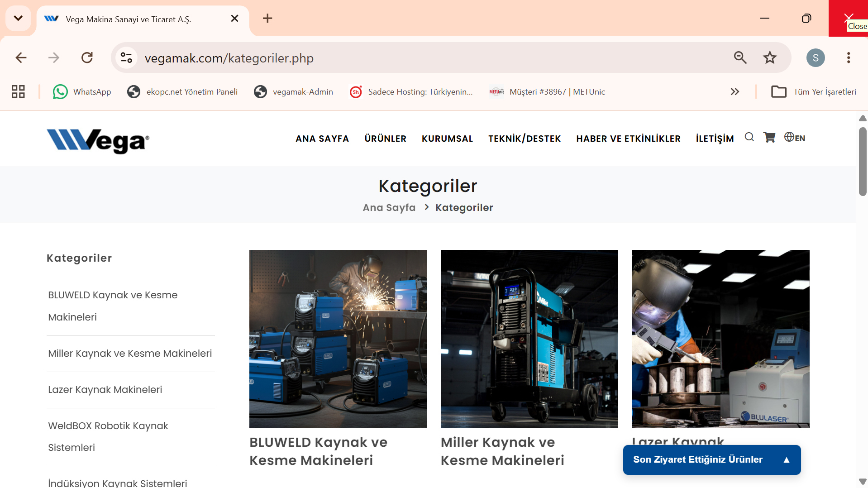Select WeldBOX Robotik Kaynak Sistemleri category
This screenshot has height=488, width=868.
(x=108, y=437)
